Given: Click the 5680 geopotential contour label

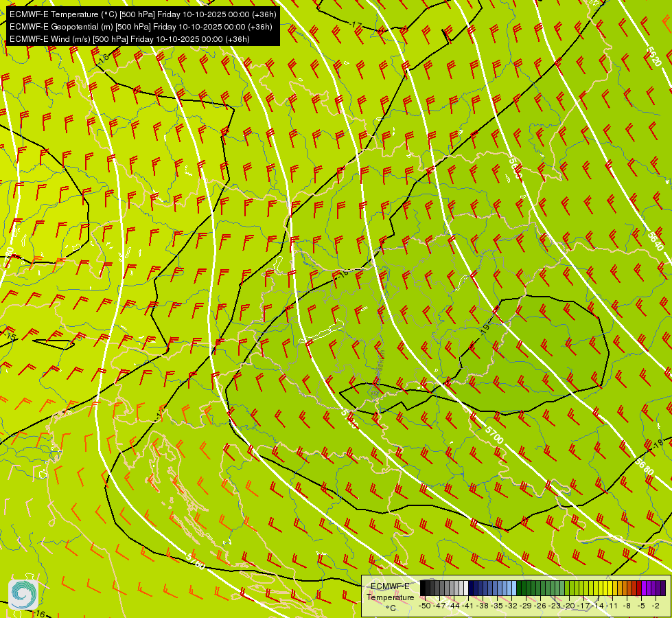Looking at the screenshot, I should coord(645,467).
